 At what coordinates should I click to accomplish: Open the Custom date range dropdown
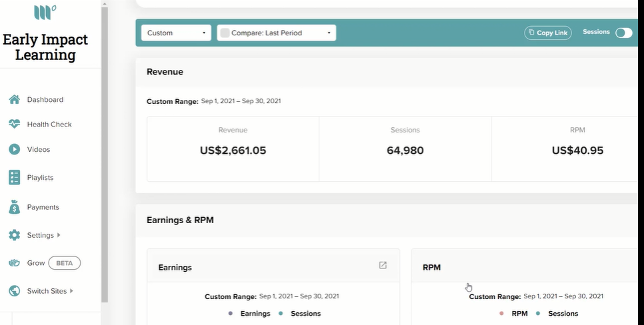(176, 33)
